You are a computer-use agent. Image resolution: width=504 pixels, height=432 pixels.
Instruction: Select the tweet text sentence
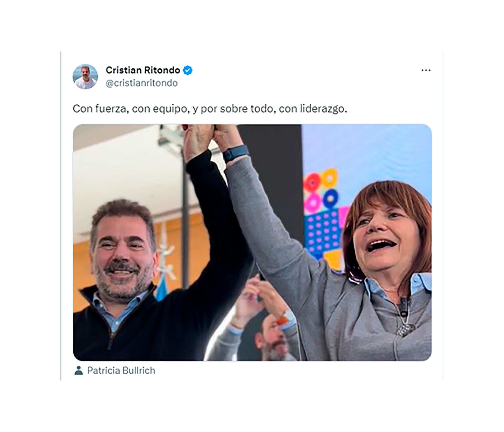(210, 109)
